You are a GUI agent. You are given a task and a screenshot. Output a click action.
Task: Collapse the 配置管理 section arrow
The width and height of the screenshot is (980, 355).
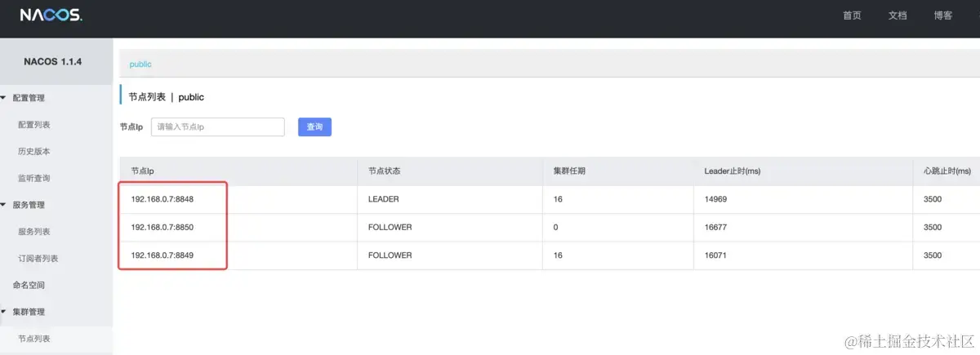click(x=3, y=98)
